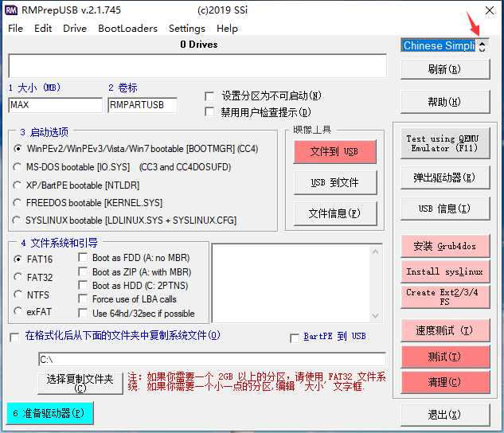Click the RMPrepUSB app icon in title bar

click(x=11, y=11)
